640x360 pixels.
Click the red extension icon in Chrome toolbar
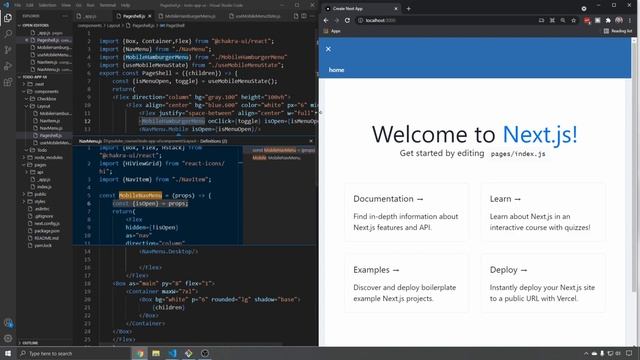click(x=587, y=20)
